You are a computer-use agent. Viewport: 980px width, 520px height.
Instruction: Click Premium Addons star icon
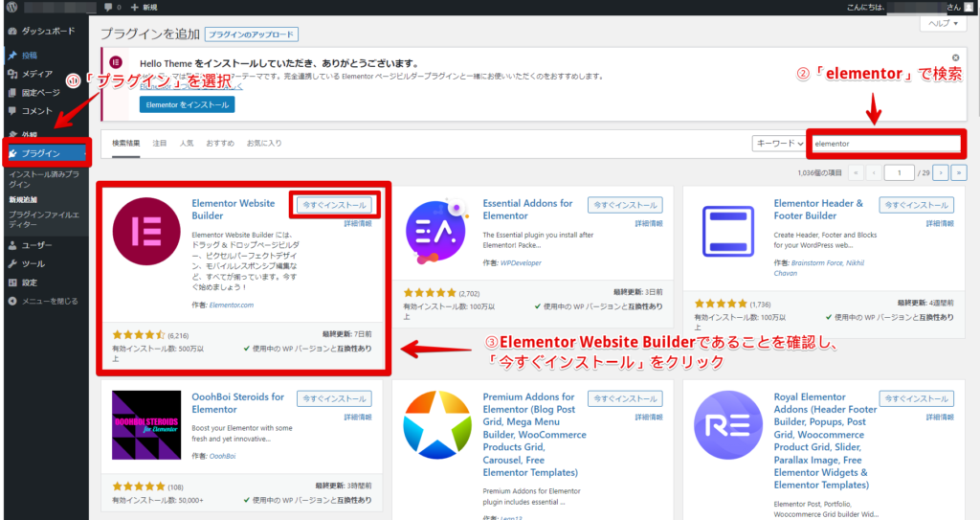pyautogui.click(x=437, y=425)
